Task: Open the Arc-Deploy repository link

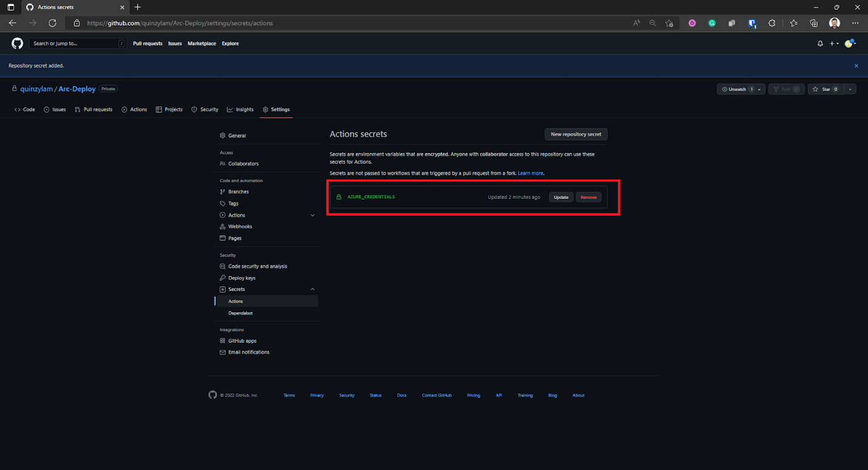Action: tap(77, 89)
